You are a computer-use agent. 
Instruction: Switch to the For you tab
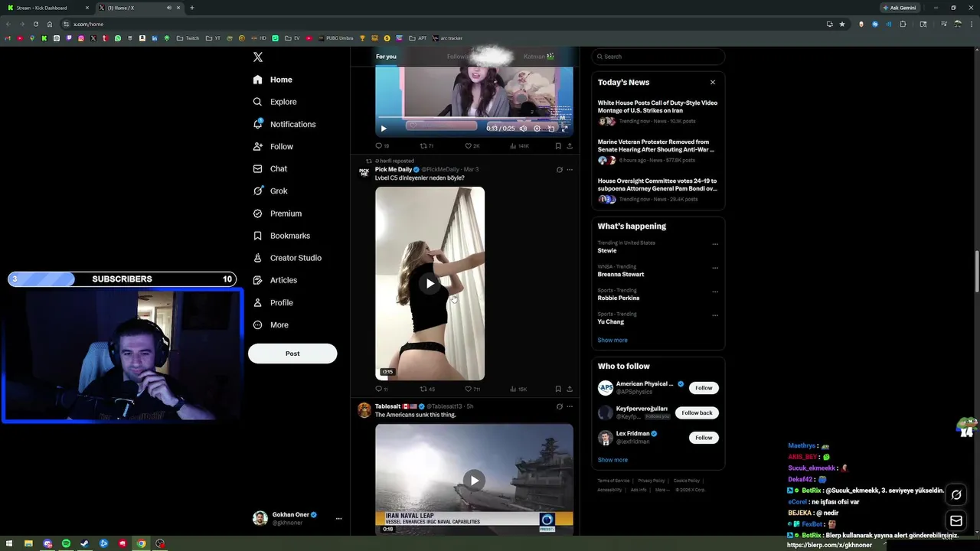(x=386, y=57)
